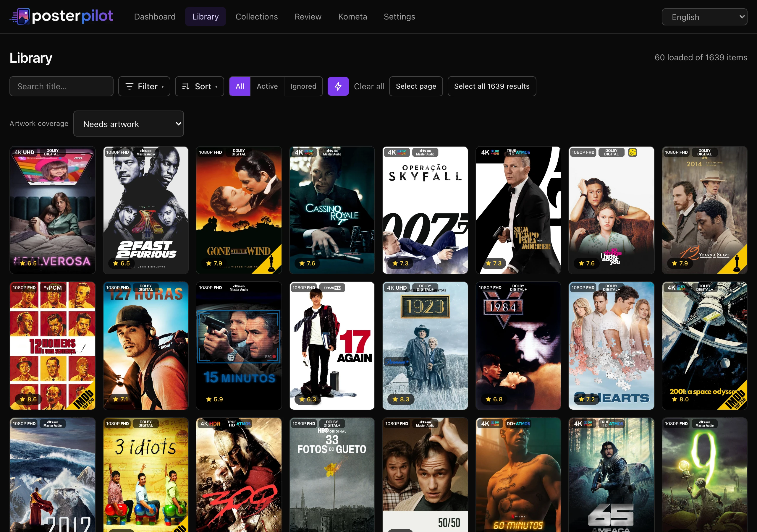The height and width of the screenshot is (532, 757).
Task: Click TrueHD Atmos badge on Sem Tempo Para Morrer
Action: pyautogui.click(x=518, y=152)
